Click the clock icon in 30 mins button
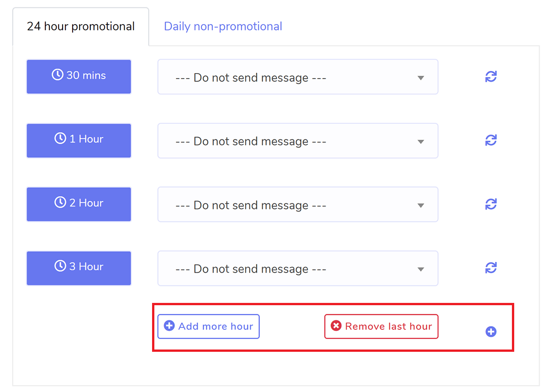 pos(58,74)
